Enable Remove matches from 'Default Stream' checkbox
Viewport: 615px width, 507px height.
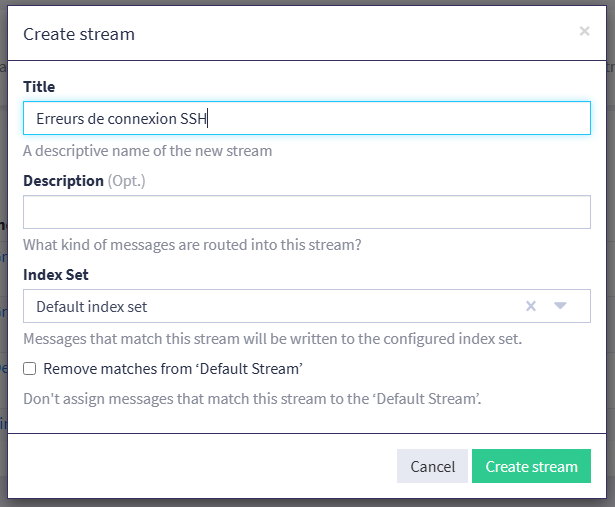point(30,369)
